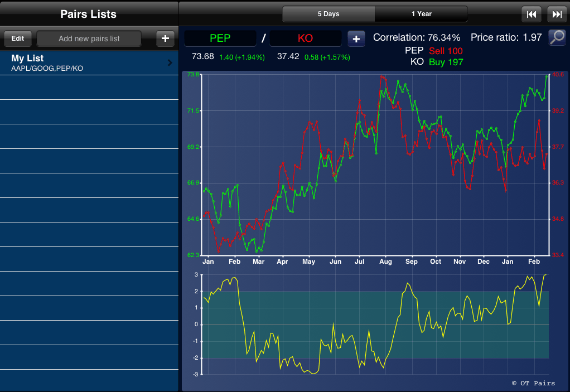Screen dimensions: 570x392
Task: Open the magnifier search icon
Action: [557, 37]
